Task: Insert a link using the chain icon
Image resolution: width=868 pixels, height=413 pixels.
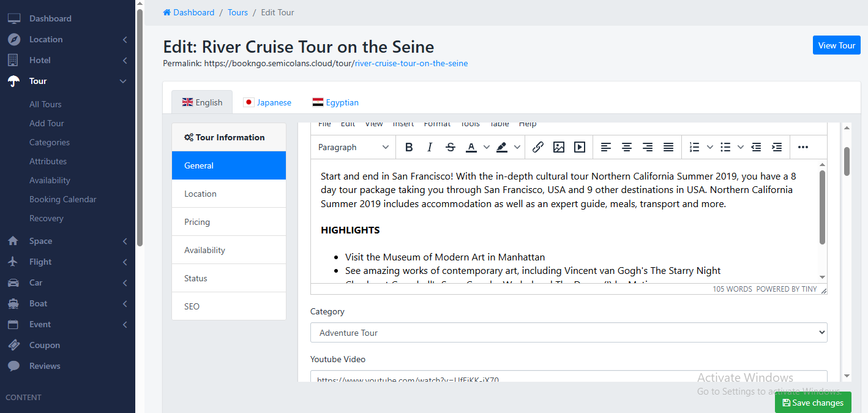Action: (x=538, y=147)
